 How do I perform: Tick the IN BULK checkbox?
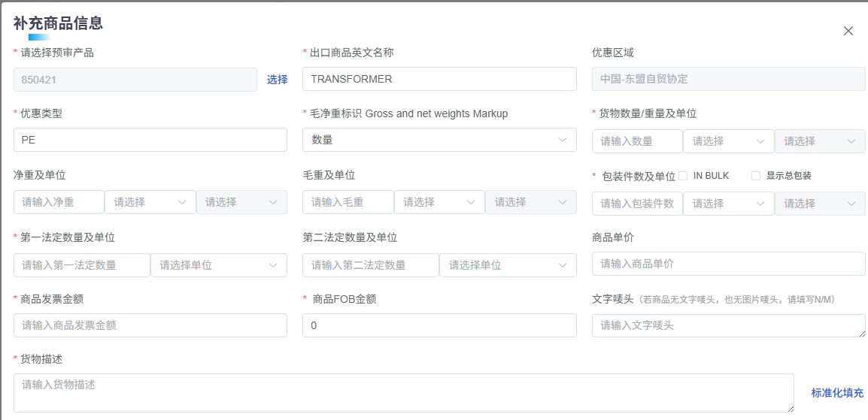(x=683, y=176)
